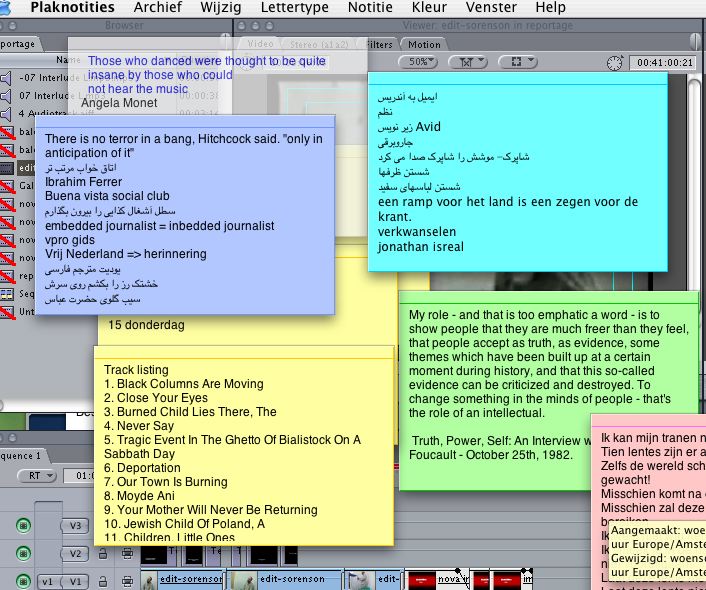Click '6. Deportation' in track listing
706x590 pixels.
pos(142,468)
